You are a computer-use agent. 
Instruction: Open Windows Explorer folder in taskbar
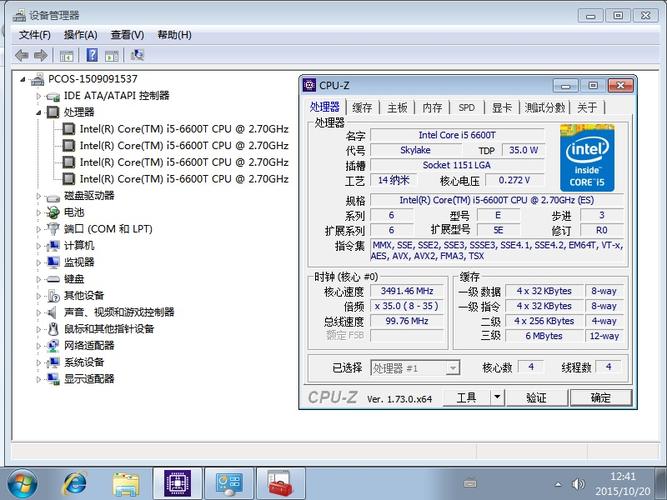coord(126,484)
